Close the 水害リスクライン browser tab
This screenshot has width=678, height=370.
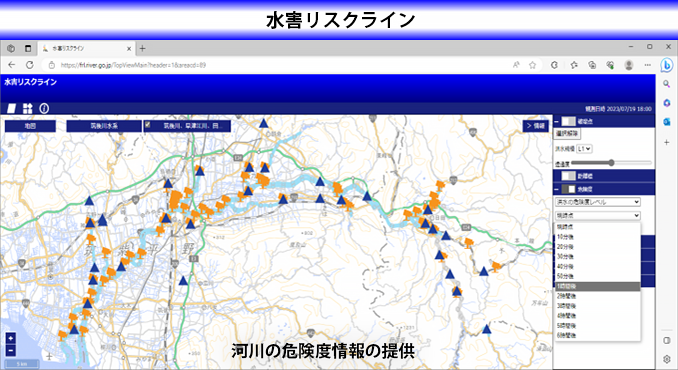point(129,49)
